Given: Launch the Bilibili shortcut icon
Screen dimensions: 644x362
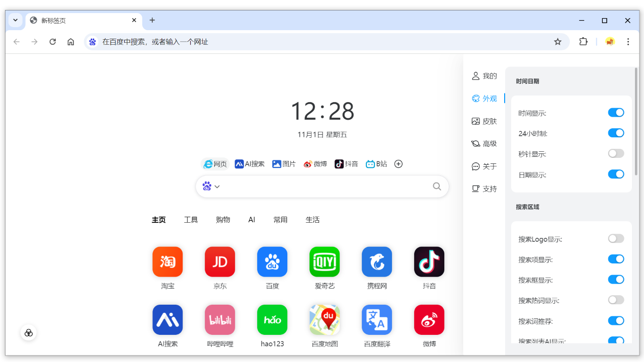Looking at the screenshot, I should click(220, 319).
